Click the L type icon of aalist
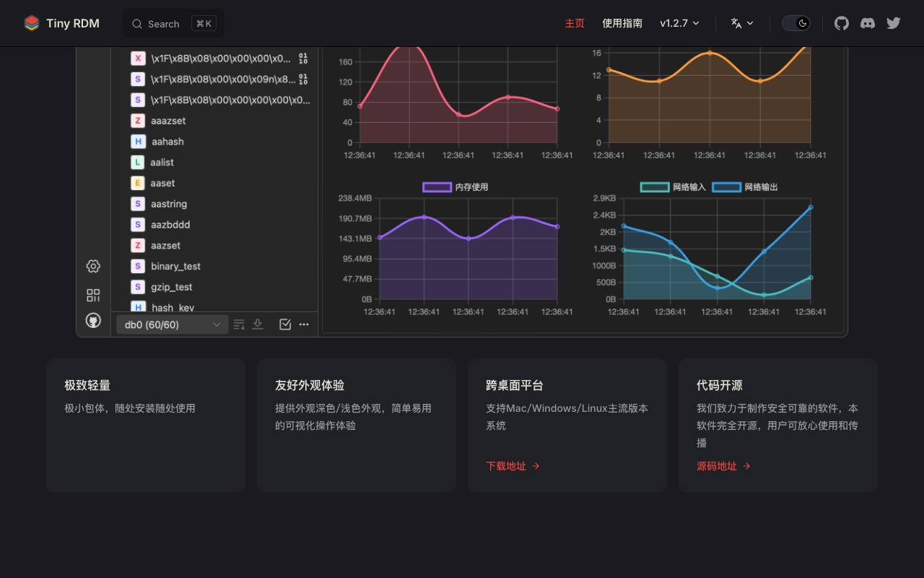 click(137, 163)
